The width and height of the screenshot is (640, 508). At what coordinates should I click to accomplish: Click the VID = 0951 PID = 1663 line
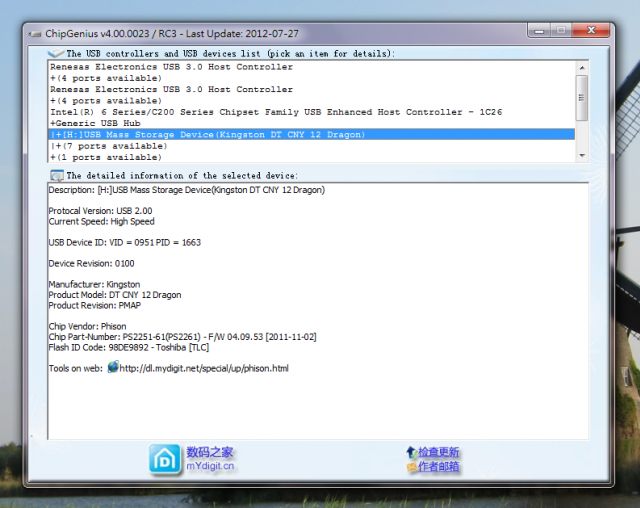tap(125, 243)
